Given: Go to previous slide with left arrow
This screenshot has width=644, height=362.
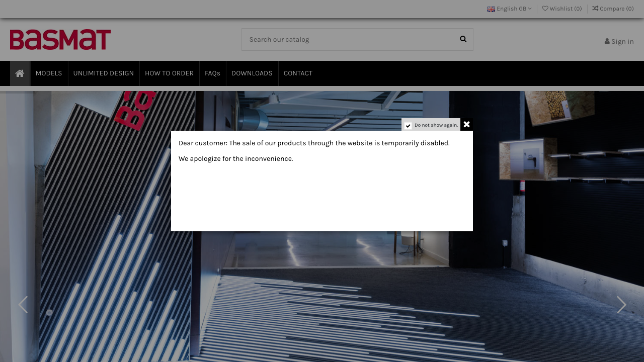Looking at the screenshot, I should [x=23, y=305].
